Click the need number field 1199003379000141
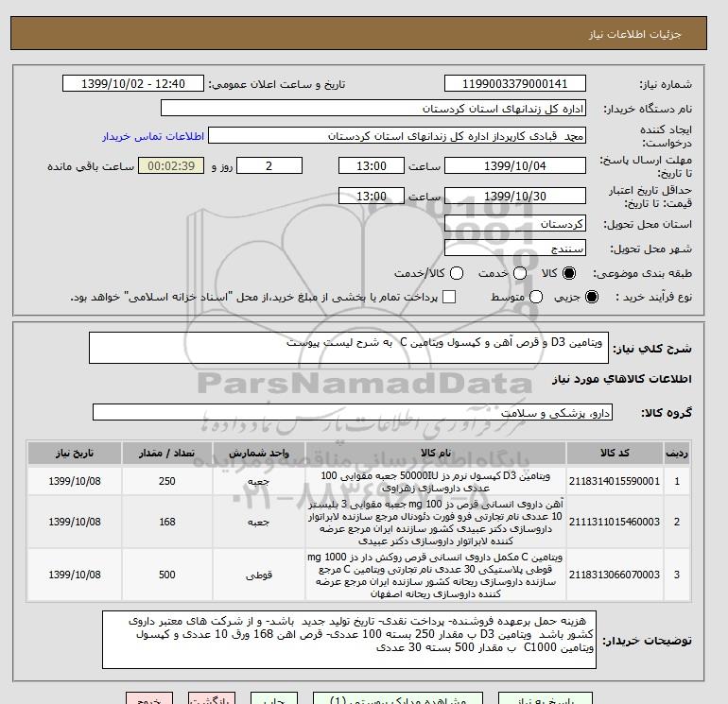The height and width of the screenshot is (704, 728). coord(515,83)
